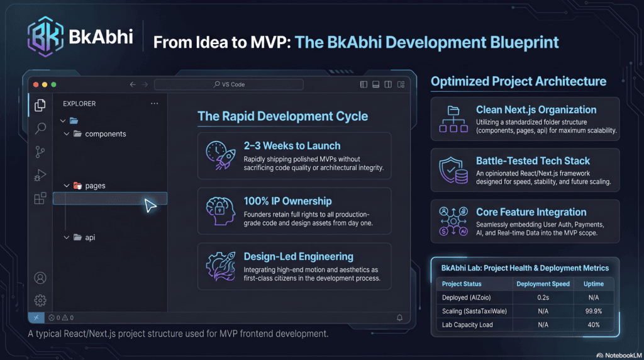Collapse the api folder chevron
Viewport: 644px width, 360px height.
(67, 237)
